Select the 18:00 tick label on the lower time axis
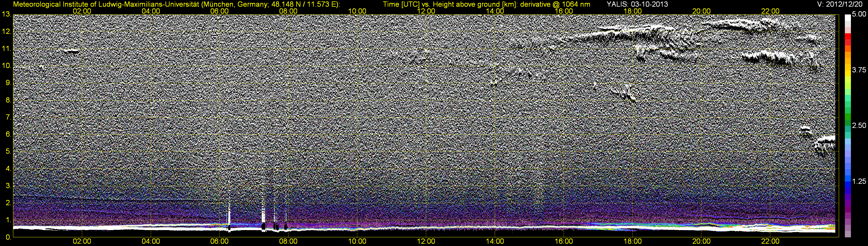Screen dimensions: 868x246 point(632,242)
